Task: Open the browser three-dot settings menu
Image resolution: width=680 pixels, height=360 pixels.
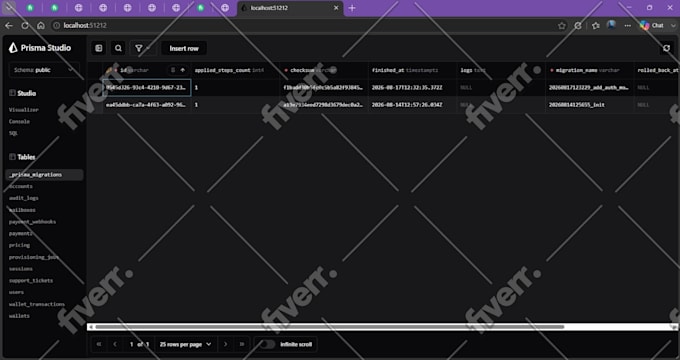Action: click(628, 26)
